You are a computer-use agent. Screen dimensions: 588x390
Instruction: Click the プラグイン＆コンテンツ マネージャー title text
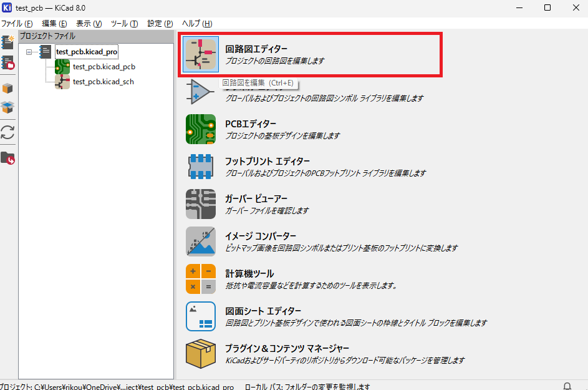click(x=287, y=349)
